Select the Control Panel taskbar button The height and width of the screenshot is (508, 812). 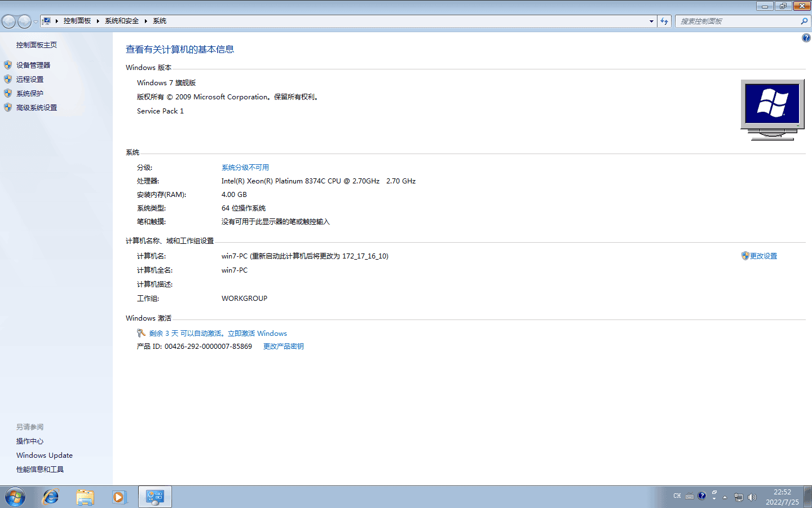click(x=155, y=497)
